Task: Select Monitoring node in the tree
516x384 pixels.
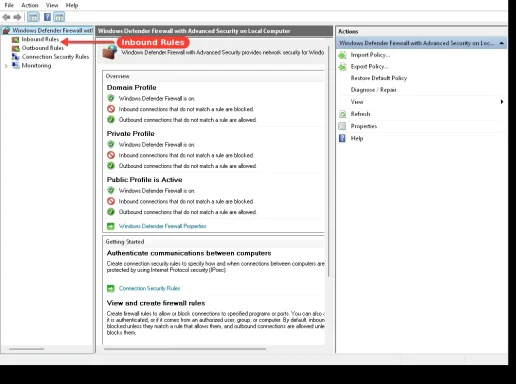Action: [x=36, y=65]
